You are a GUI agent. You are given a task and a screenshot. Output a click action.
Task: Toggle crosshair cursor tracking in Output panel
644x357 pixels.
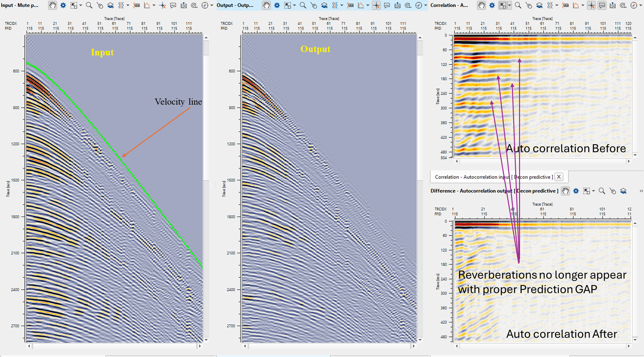pyautogui.click(x=376, y=5)
